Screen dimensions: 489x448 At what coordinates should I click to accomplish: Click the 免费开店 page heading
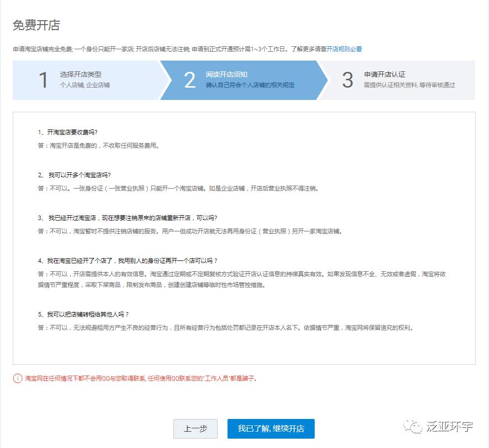point(36,25)
